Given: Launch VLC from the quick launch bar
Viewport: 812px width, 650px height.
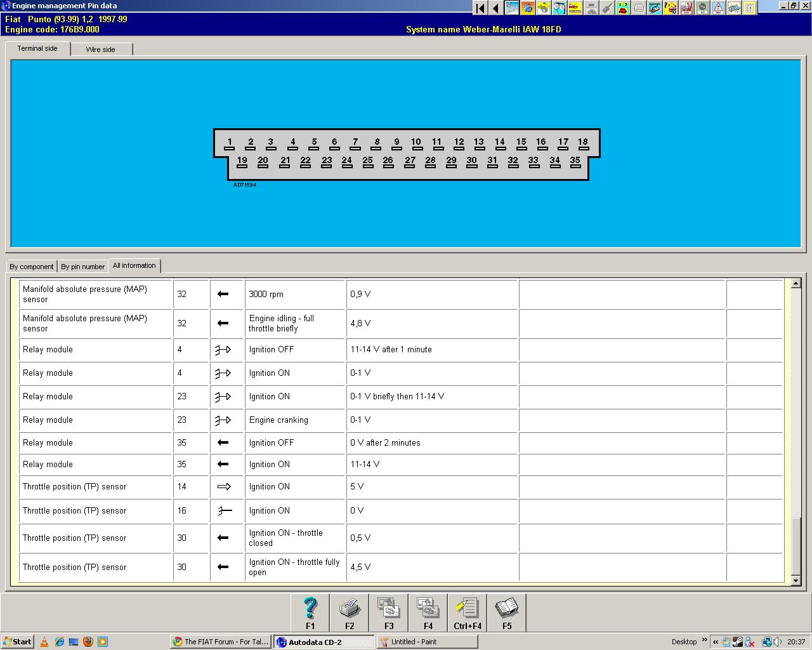Looking at the screenshot, I should 44,642.
